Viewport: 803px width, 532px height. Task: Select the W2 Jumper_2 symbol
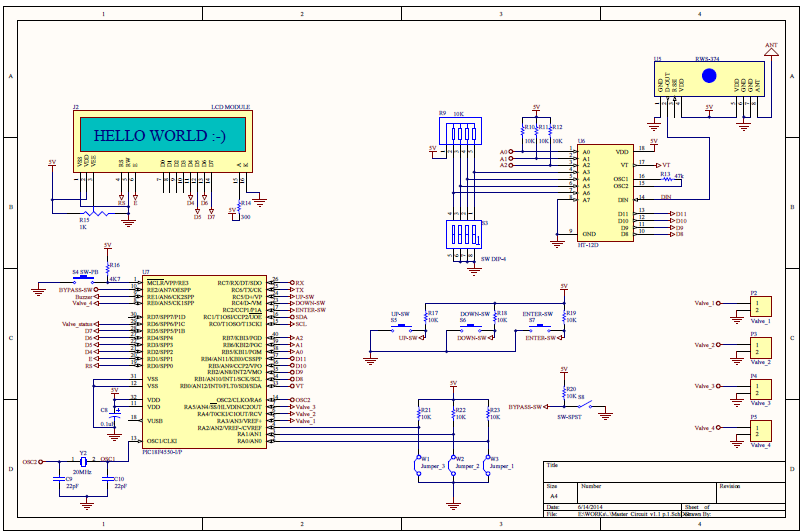(452, 465)
